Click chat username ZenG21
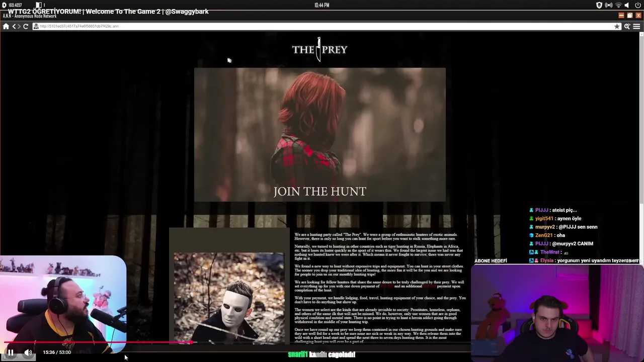Image resolution: width=644 pixels, height=362 pixels. coord(543,235)
